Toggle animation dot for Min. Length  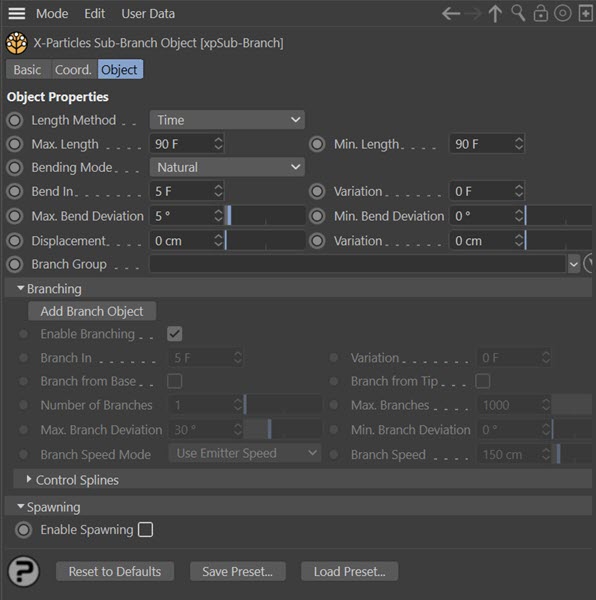[x=317, y=144]
